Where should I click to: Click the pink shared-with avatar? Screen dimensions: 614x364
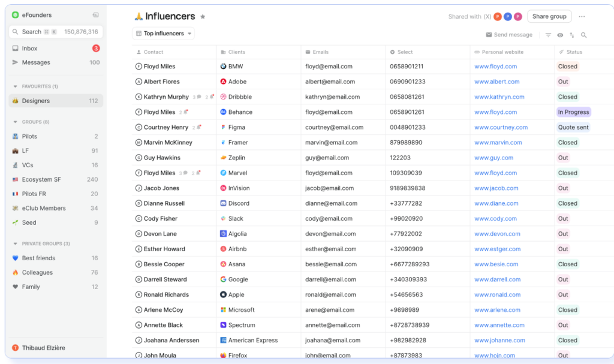pos(517,16)
